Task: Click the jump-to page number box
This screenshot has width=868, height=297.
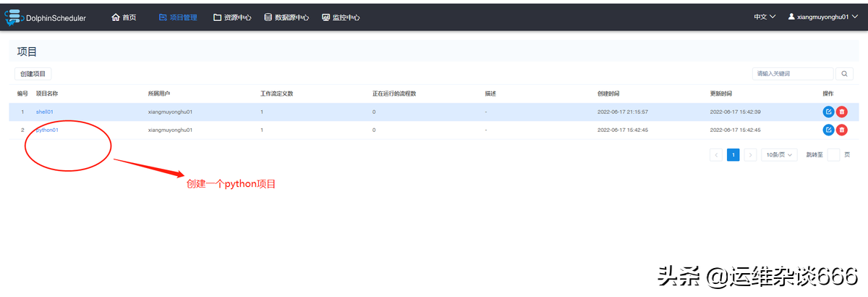Action: [x=833, y=155]
